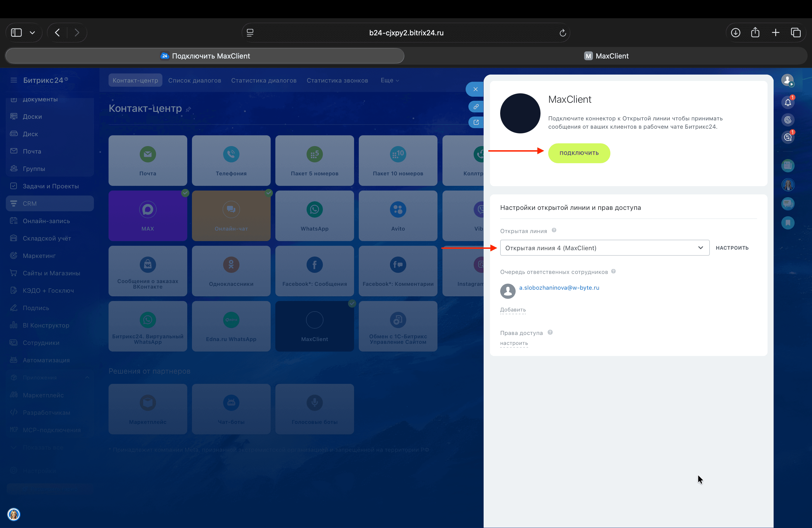Open Safari downloads icon
The image size is (812, 528).
point(735,33)
